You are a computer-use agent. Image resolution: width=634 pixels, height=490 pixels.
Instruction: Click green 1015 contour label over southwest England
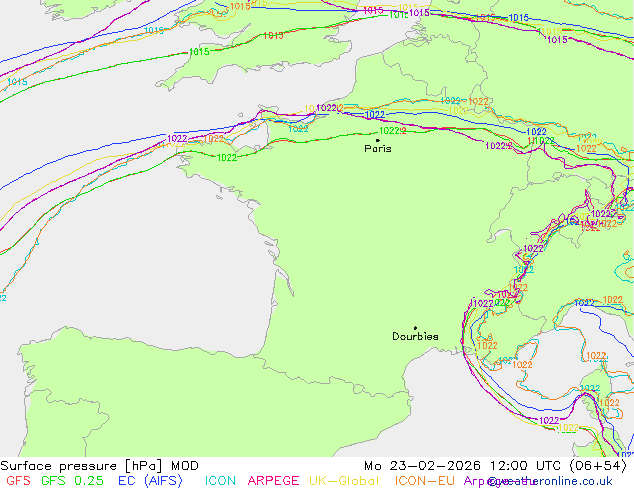[199, 52]
